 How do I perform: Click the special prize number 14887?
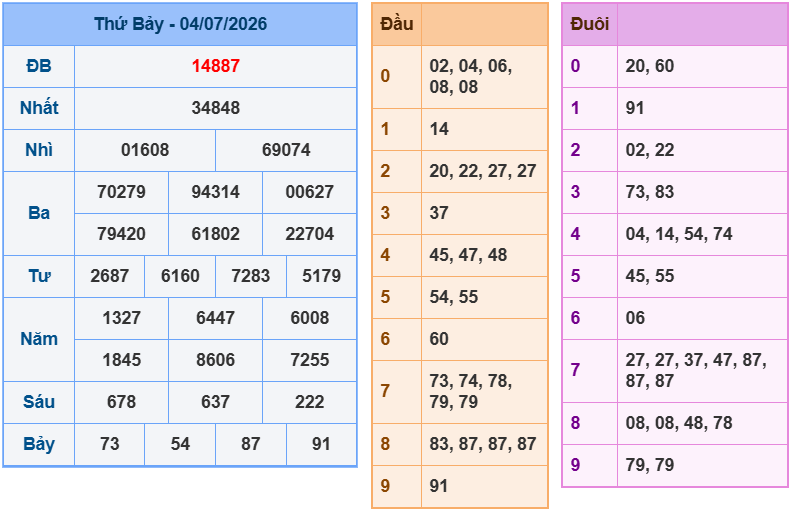coord(215,66)
